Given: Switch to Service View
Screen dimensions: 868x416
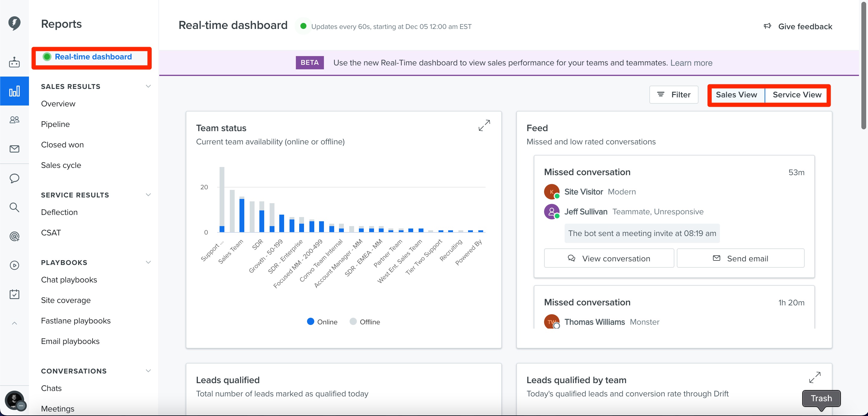Looking at the screenshot, I should pyautogui.click(x=797, y=95).
